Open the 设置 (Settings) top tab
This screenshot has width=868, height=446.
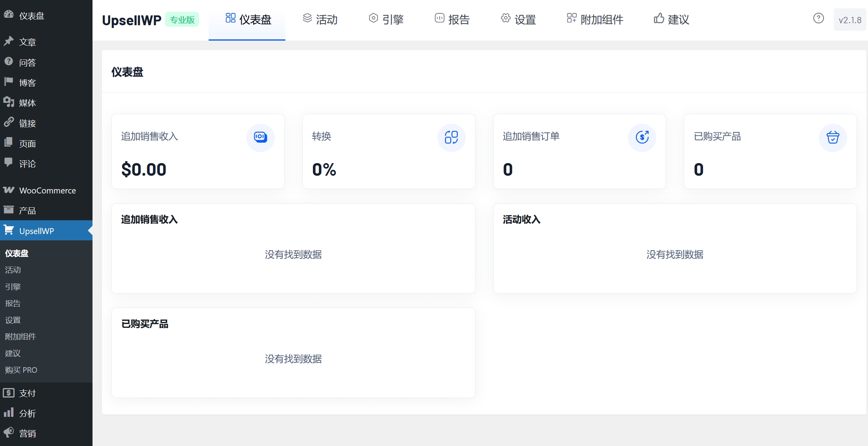[518, 19]
